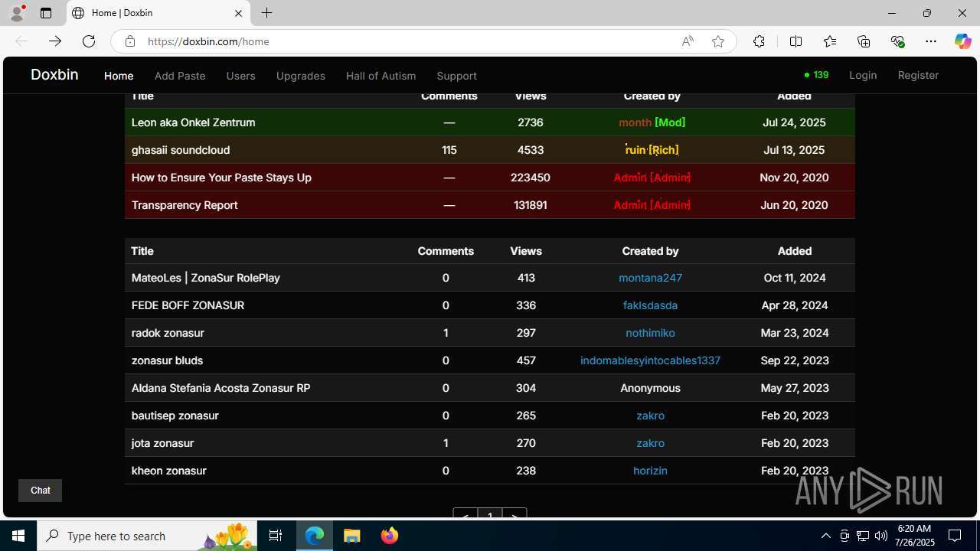Add this page to favorites star
This screenshot has height=551, width=980.
[x=718, y=41]
